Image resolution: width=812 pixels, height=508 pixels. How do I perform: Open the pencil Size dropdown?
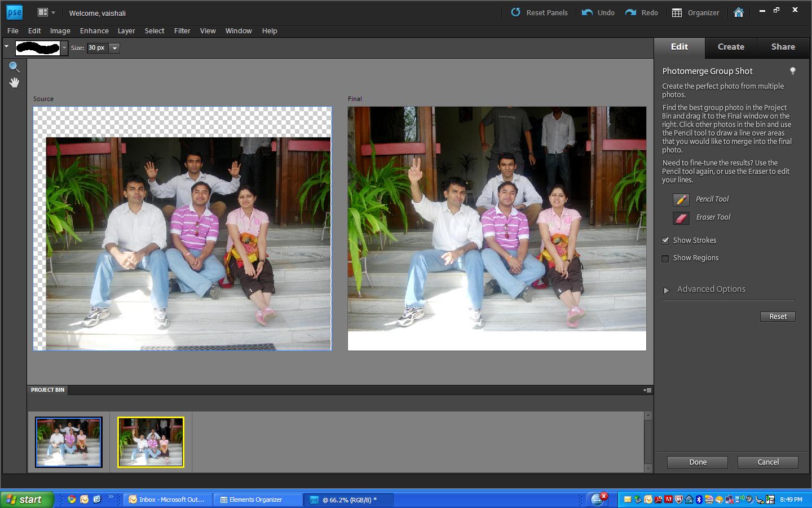pos(115,48)
